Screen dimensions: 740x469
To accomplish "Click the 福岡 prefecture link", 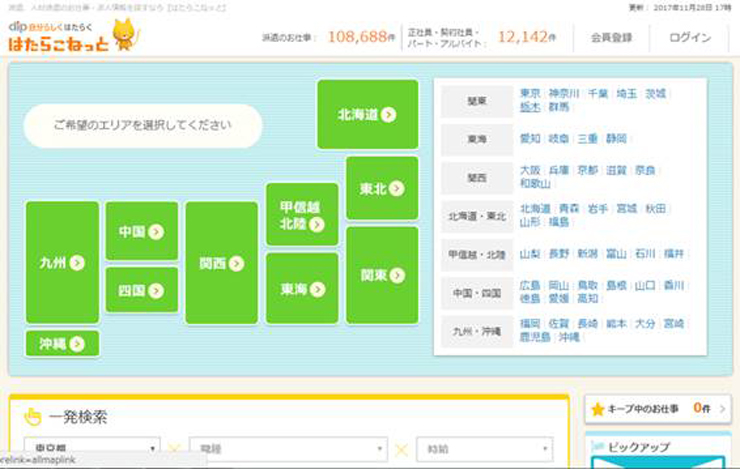I will tap(529, 324).
